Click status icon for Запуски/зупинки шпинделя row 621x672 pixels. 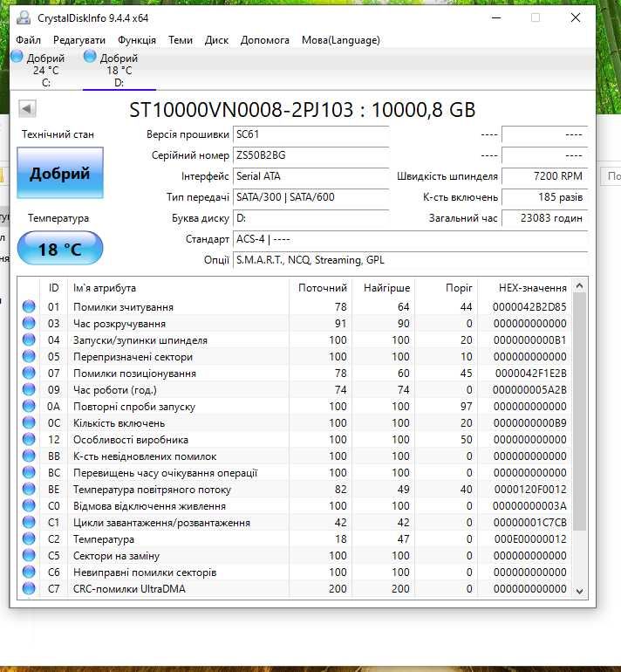[29, 339]
